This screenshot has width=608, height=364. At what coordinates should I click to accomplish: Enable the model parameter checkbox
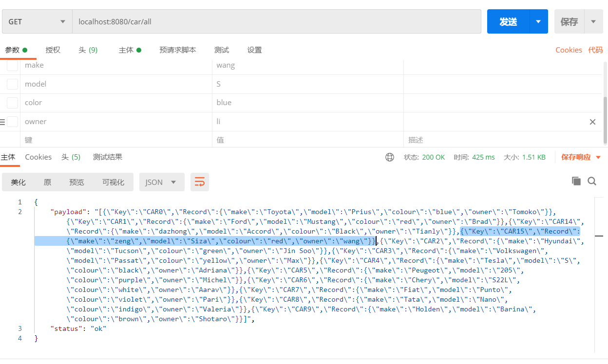point(12,84)
